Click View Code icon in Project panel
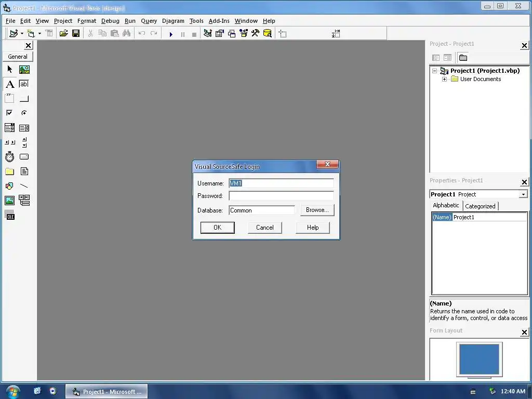The height and width of the screenshot is (399, 532). pyautogui.click(x=436, y=58)
